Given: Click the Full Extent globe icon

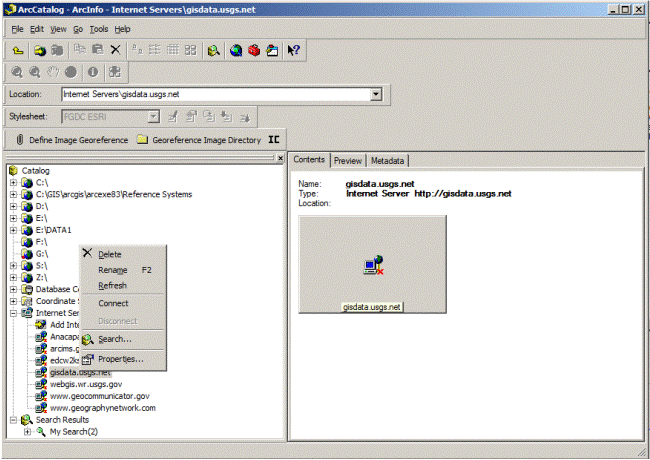Looking at the screenshot, I should pos(71,72).
